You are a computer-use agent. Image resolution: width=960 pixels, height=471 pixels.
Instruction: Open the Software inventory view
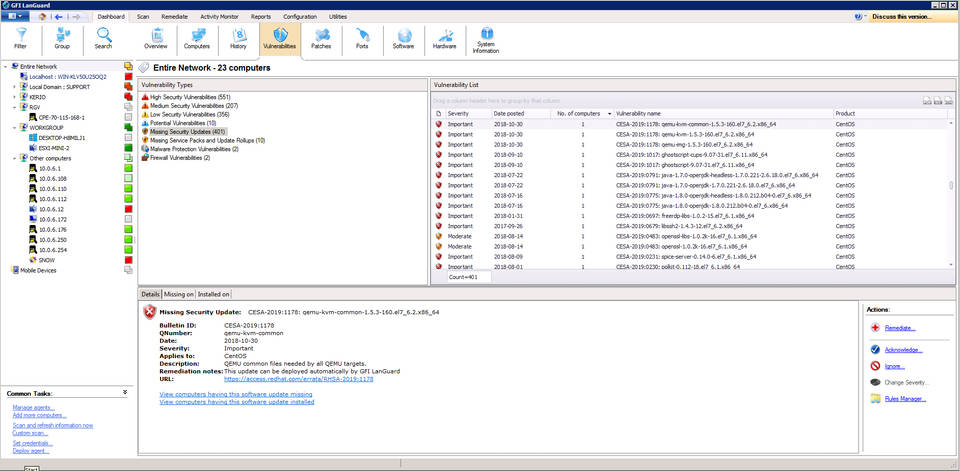click(x=403, y=38)
